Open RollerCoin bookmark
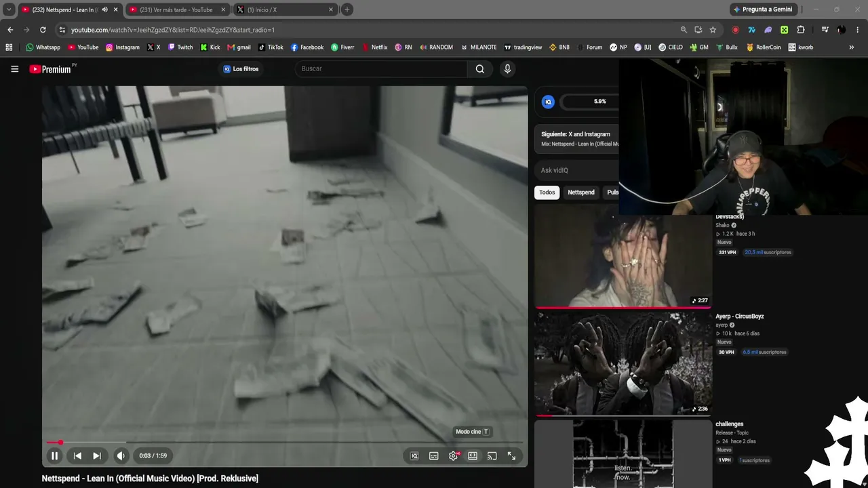The width and height of the screenshot is (868, 488). (x=764, y=47)
